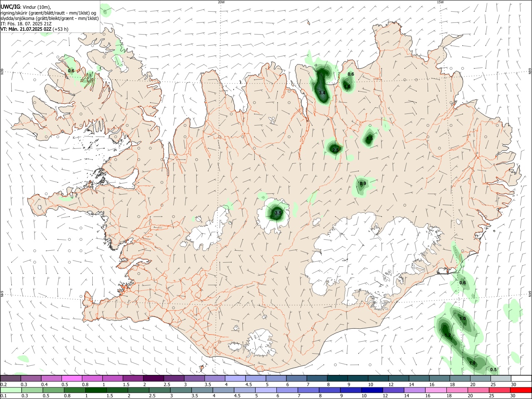Click the 'VT: Mán. 21.07.2025 02Z (+53 h)' line
Viewport: 532px width, 399px height.
tap(34, 29)
